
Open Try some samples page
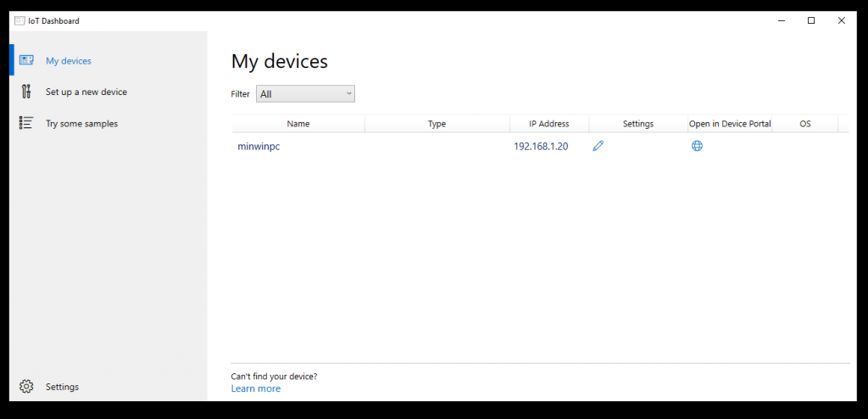pyautogui.click(x=82, y=124)
